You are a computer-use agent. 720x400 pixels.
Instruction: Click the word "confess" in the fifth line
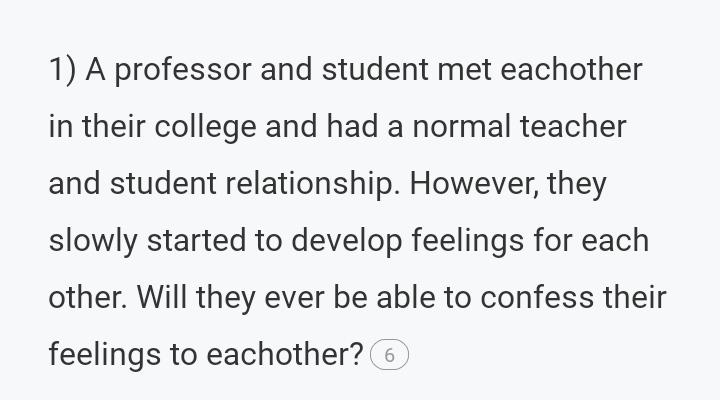point(537,297)
